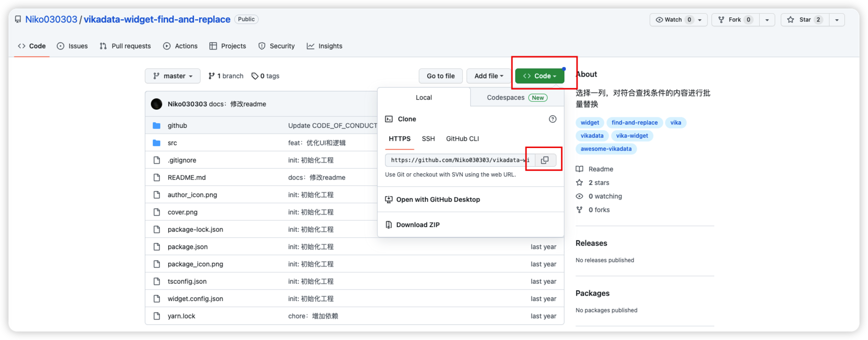Click the repository icon beside Niko030303

pos(18,19)
